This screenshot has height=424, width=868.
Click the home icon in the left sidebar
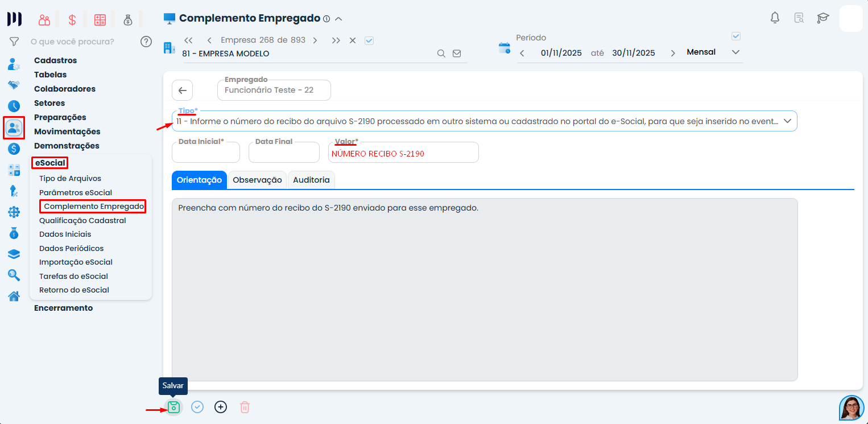[x=14, y=296]
